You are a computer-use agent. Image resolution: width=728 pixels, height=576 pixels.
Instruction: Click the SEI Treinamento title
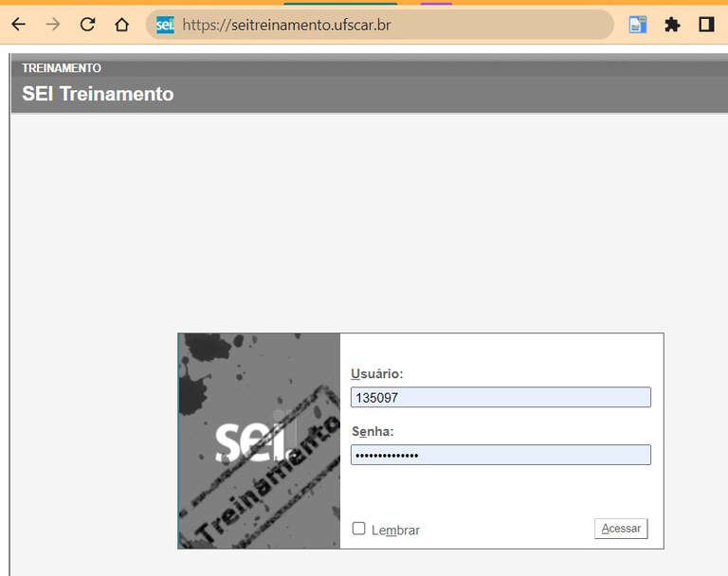(x=98, y=94)
